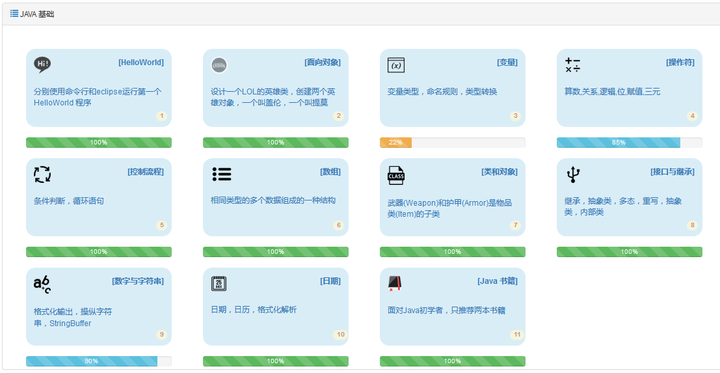720x373 pixels.
Task: Click the 日期 card description text
Action: coord(254,310)
